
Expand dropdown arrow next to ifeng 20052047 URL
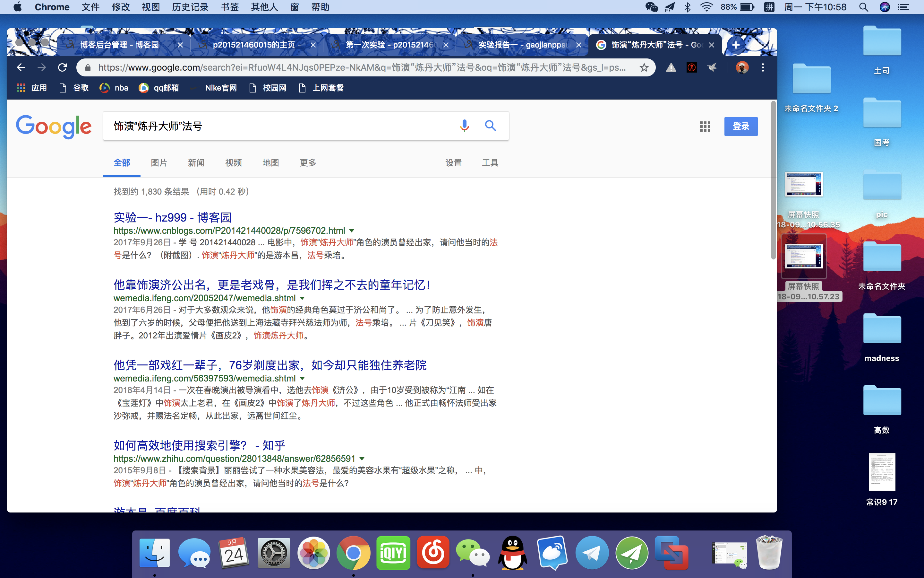(303, 298)
